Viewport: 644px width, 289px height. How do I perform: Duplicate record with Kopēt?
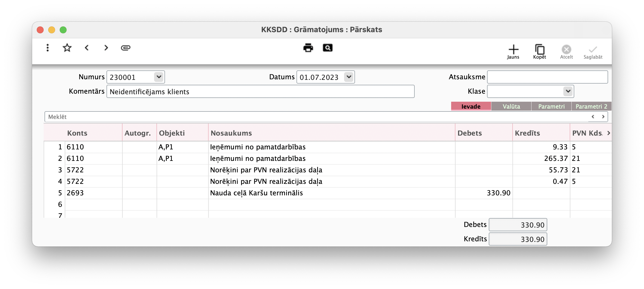point(540,52)
